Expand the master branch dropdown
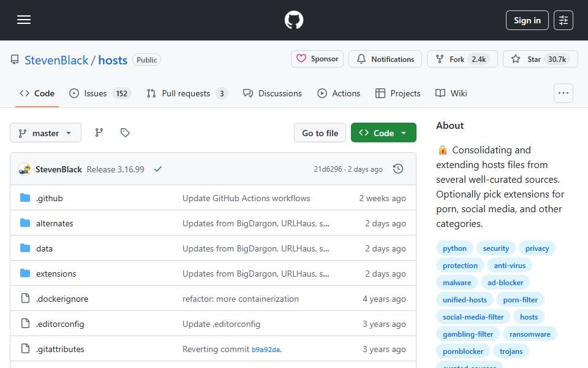Screen dimensions: 588x368 coord(45,133)
